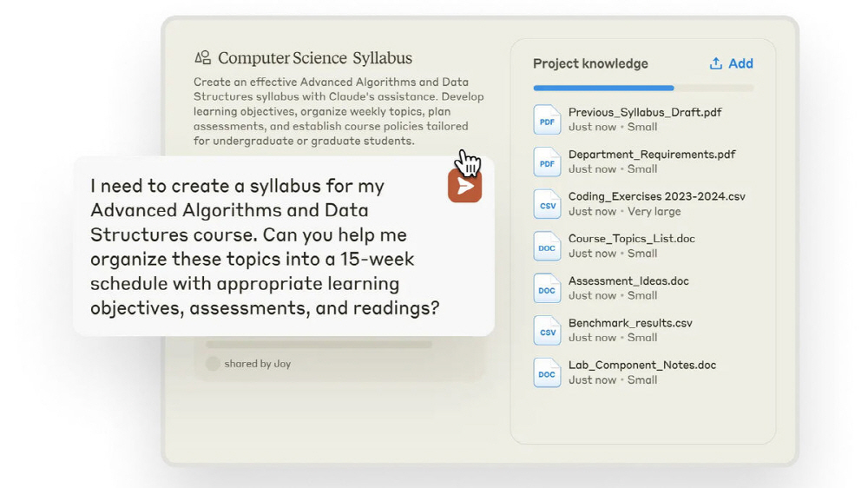Click the Project knowledge panel heading
Viewport: 868px width, 488px height.
590,63
